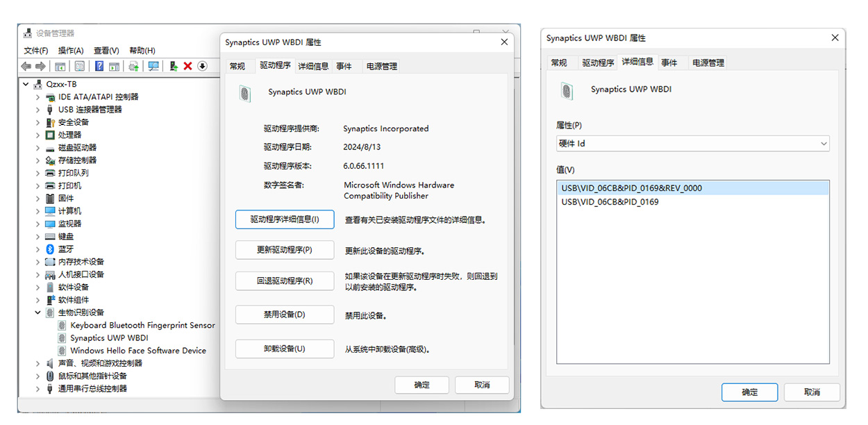Screen dimensions: 868x425
Task: Expand the 磁盘驱动器 node
Action: point(38,148)
